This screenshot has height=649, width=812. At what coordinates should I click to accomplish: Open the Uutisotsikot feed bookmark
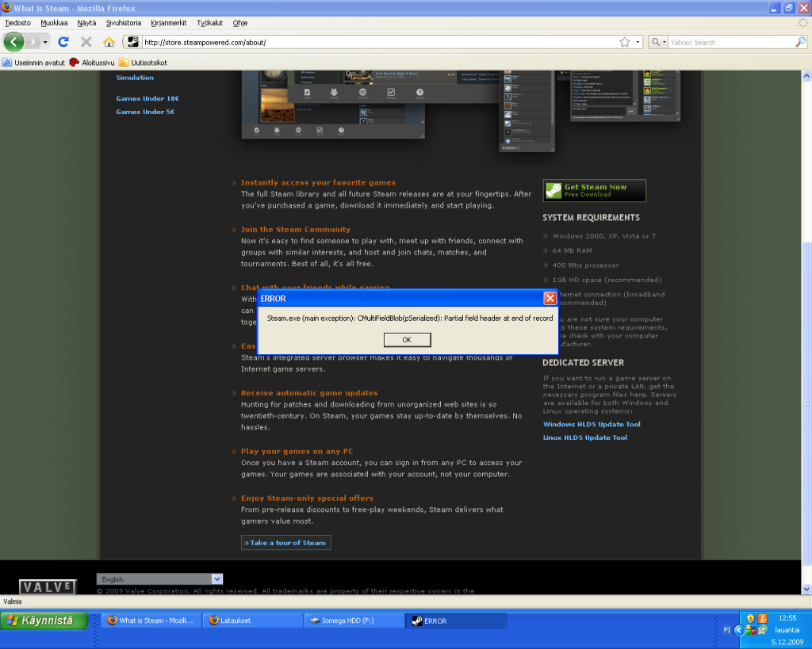pos(143,63)
